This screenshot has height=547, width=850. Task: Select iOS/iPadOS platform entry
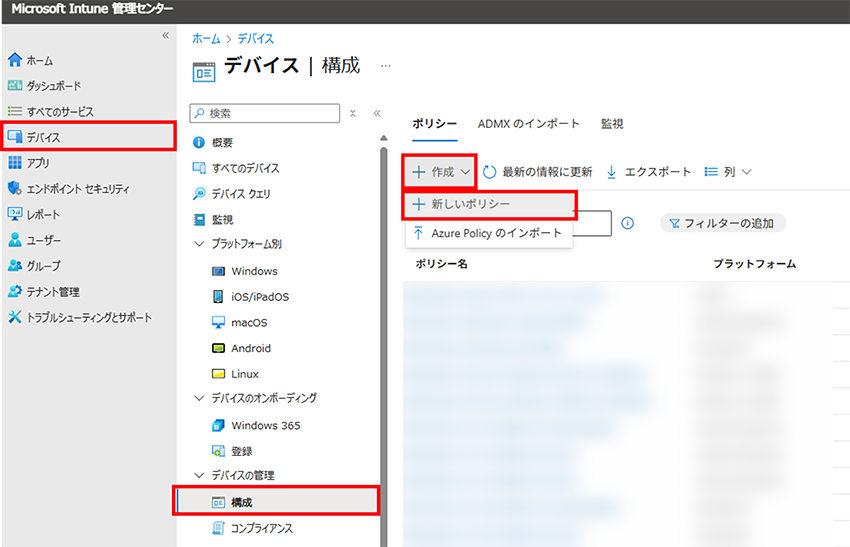pos(250,297)
